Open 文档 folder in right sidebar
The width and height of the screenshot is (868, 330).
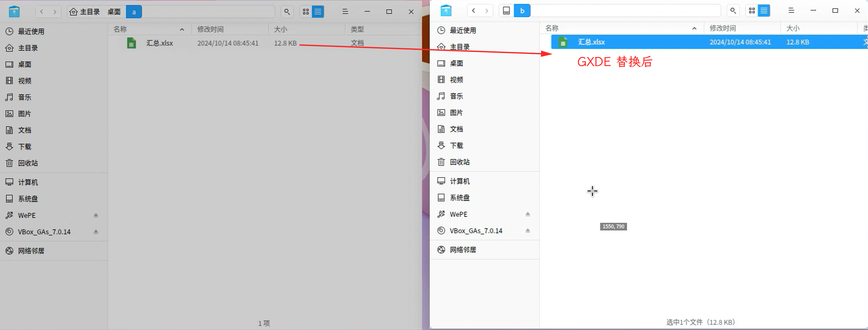tap(485, 129)
